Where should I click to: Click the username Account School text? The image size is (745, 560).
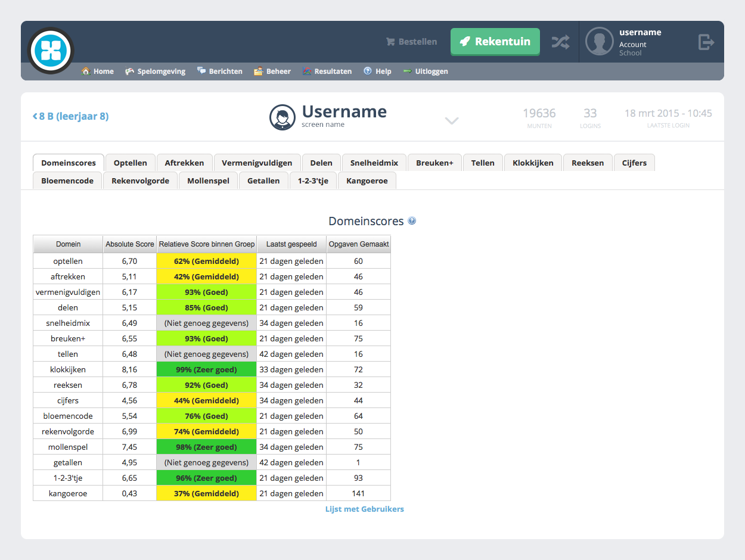click(640, 42)
